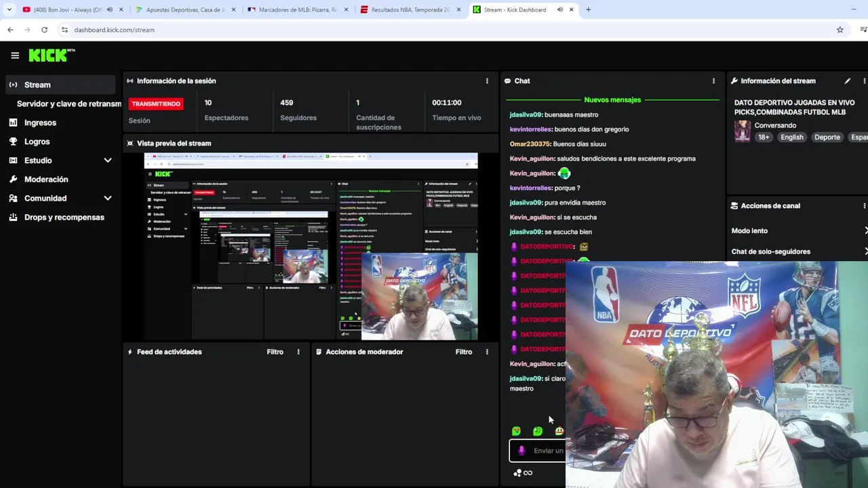
Task: Click the Drops y recompensas icon
Action: click(x=13, y=218)
